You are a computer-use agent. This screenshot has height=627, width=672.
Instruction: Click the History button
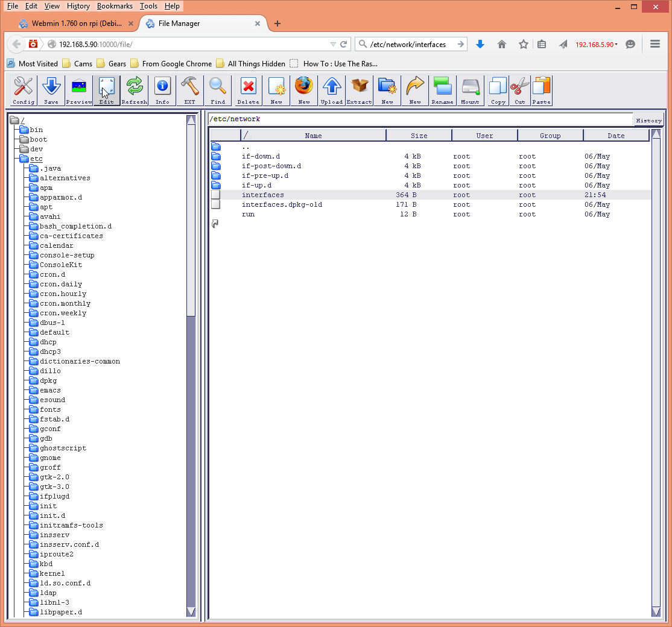[648, 120]
